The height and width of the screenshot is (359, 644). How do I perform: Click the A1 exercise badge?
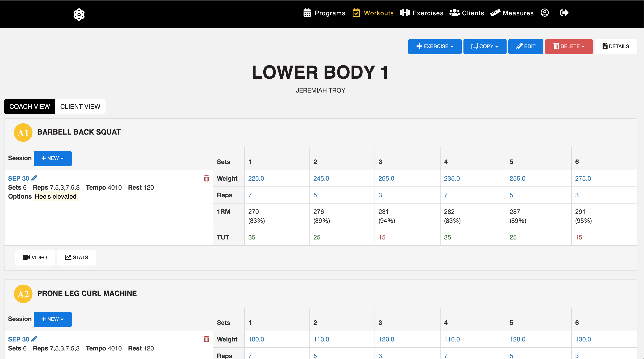23,132
